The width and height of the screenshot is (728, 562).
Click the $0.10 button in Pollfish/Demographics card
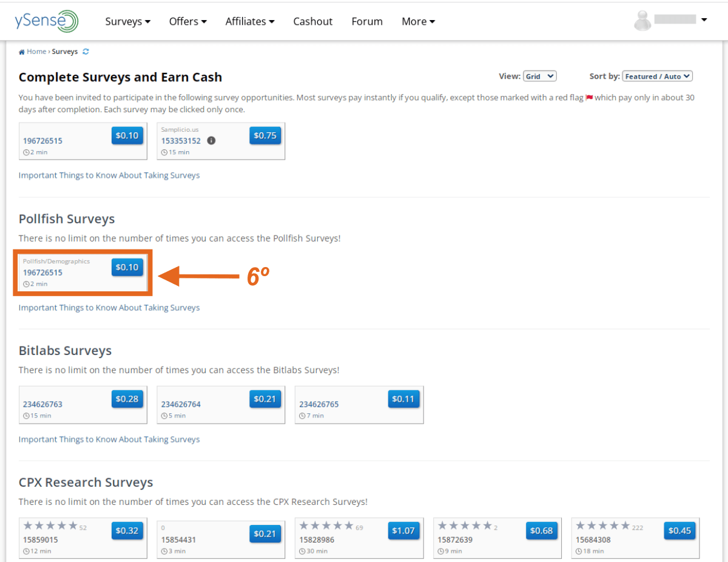[127, 267]
